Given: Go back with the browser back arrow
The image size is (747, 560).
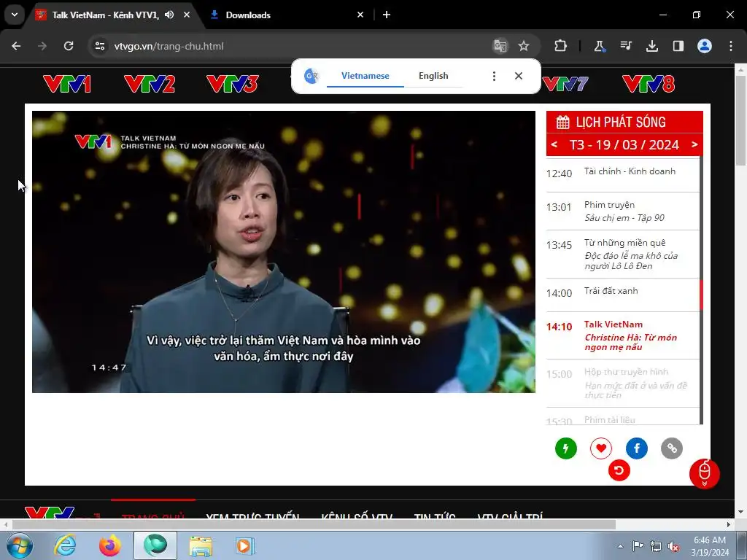Looking at the screenshot, I should [16, 46].
